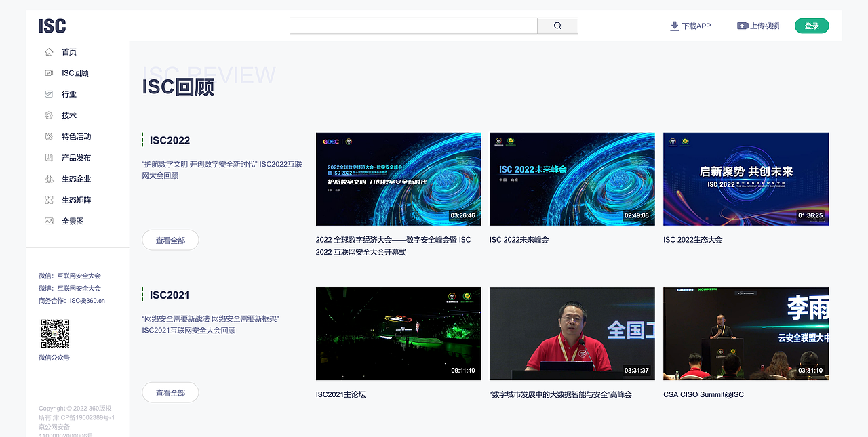The width and height of the screenshot is (868, 437).
Task: Open 全景图 in the sidebar
Action: [x=73, y=221]
